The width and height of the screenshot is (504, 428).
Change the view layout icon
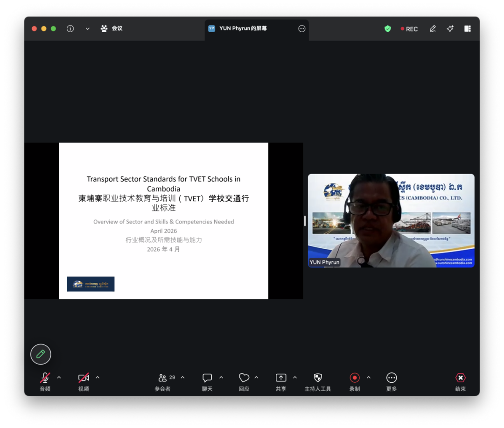tap(467, 28)
